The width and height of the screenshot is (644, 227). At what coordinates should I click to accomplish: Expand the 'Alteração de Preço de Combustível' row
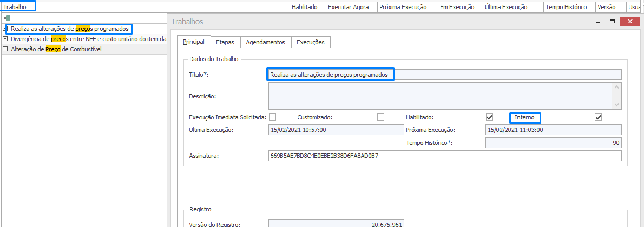(x=5, y=49)
